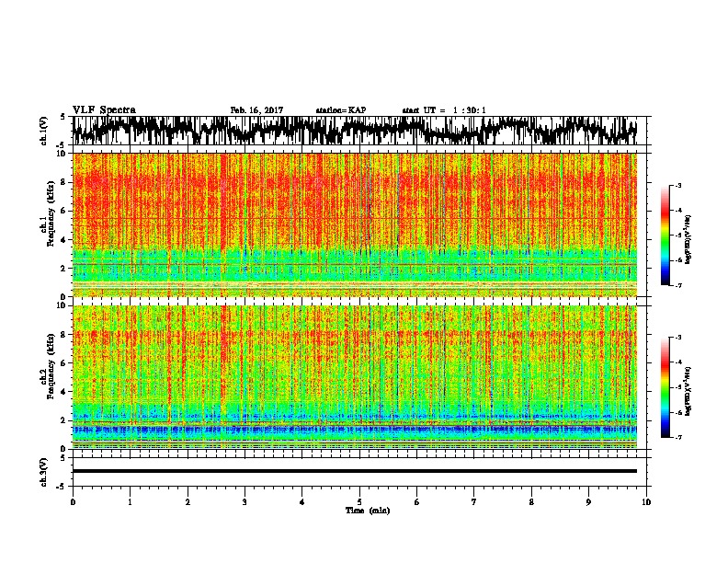Click the ch.2 spectrogram color scale bar
The image size is (728, 563).
point(665,387)
